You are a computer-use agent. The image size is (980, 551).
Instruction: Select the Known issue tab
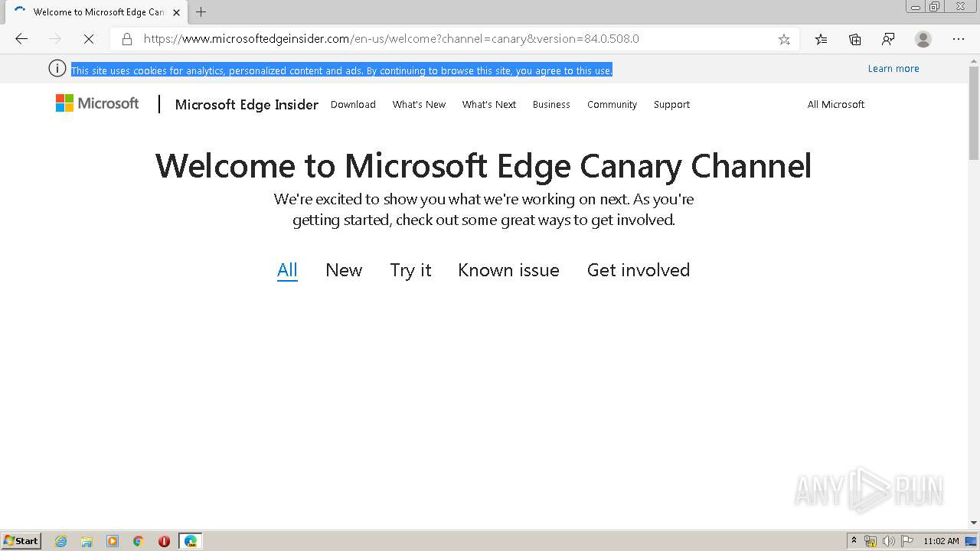pos(508,270)
